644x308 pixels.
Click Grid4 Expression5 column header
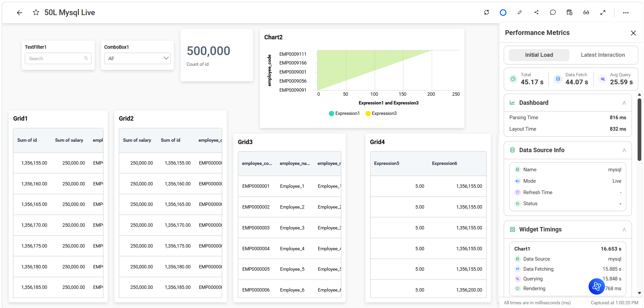pyautogui.click(x=387, y=164)
